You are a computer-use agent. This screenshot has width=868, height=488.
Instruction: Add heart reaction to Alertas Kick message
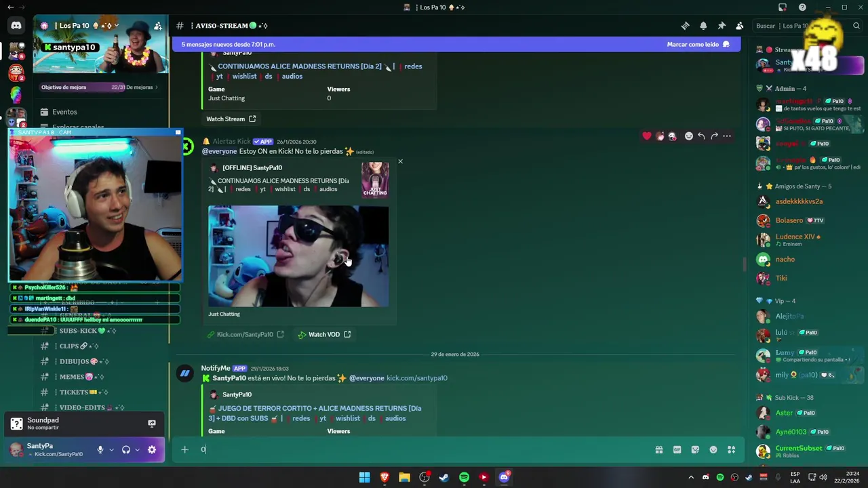click(x=647, y=136)
